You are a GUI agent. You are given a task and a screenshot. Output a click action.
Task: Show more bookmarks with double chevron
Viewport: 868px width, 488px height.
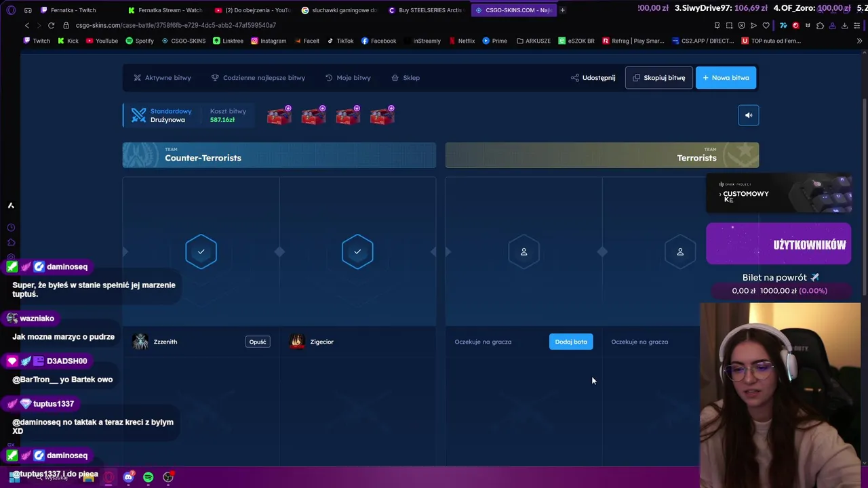(859, 41)
